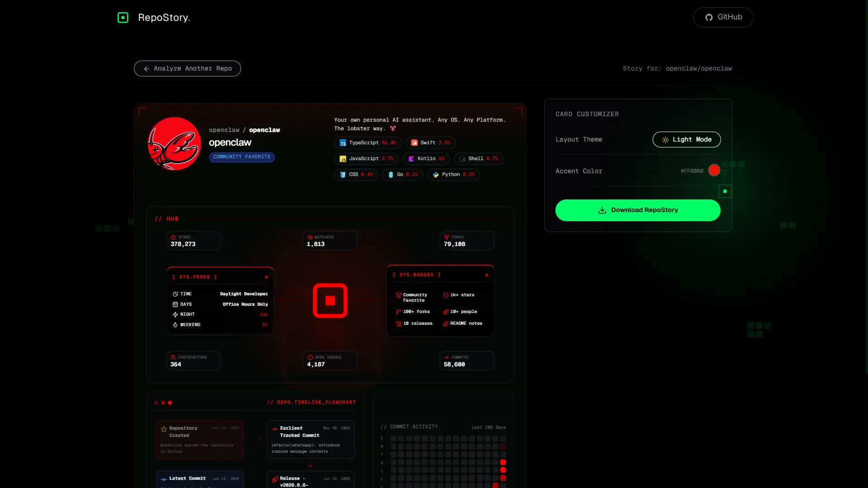Click the CARD CUSTOMIZER heading
Image resolution: width=868 pixels, height=488 pixels.
point(587,114)
